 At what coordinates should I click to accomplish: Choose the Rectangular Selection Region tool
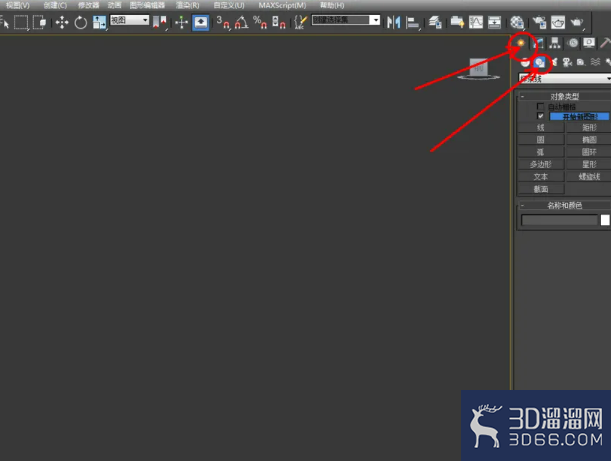(x=21, y=22)
